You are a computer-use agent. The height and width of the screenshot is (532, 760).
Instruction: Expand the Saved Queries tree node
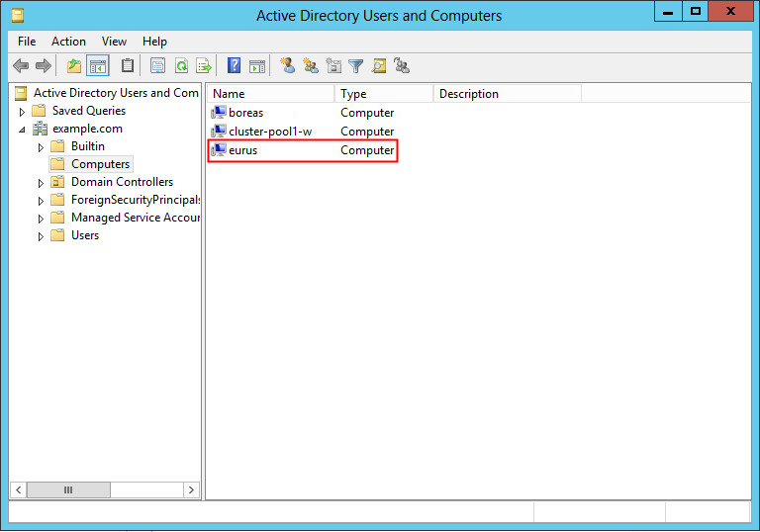tap(22, 112)
